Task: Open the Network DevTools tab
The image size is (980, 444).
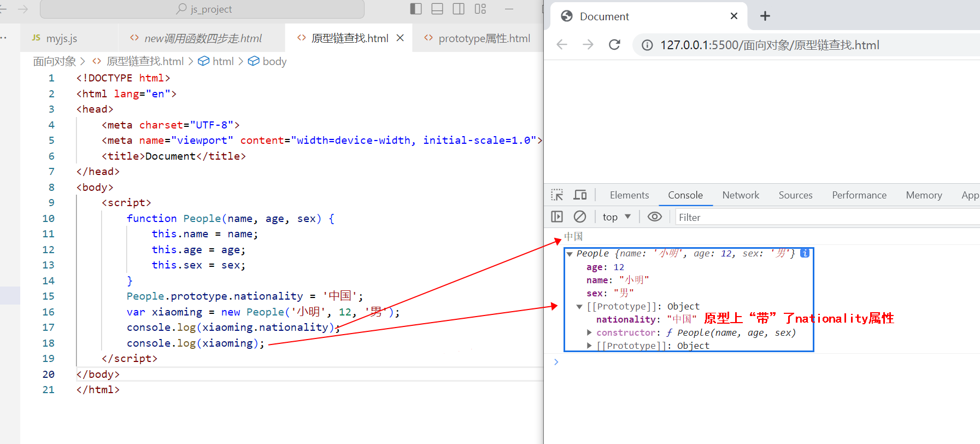Action: [x=741, y=195]
